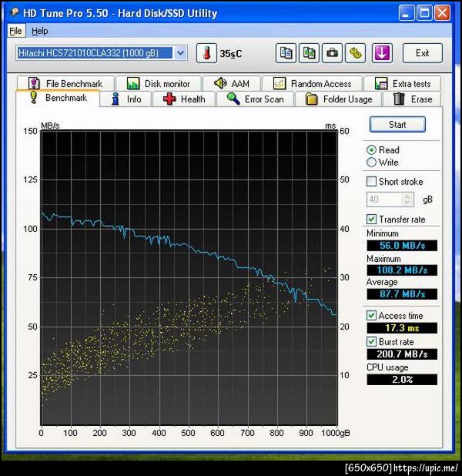
Task: Click the Start benchmark button
Action: 397,125
